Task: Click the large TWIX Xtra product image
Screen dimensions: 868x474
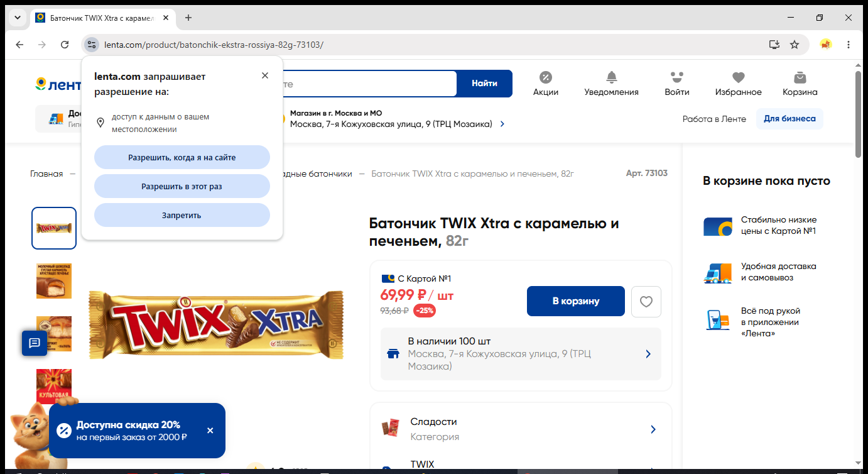Action: point(216,324)
